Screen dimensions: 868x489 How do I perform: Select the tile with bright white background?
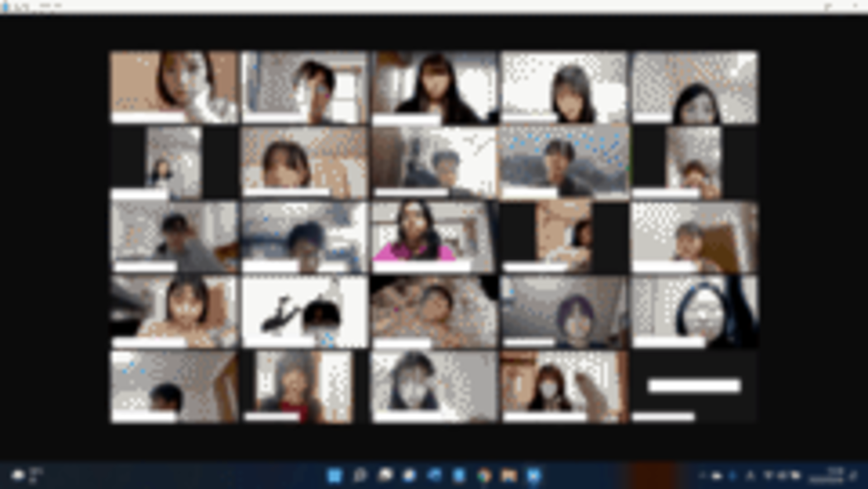tap(304, 311)
